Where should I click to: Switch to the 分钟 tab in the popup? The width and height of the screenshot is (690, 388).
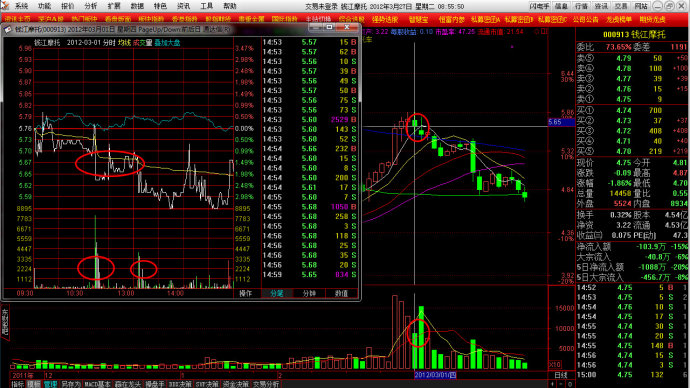click(309, 293)
